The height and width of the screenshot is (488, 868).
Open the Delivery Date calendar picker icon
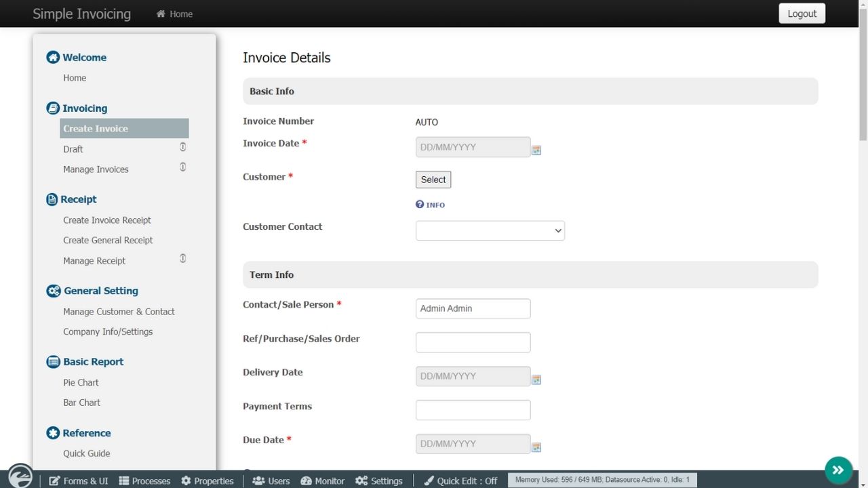[536, 380]
